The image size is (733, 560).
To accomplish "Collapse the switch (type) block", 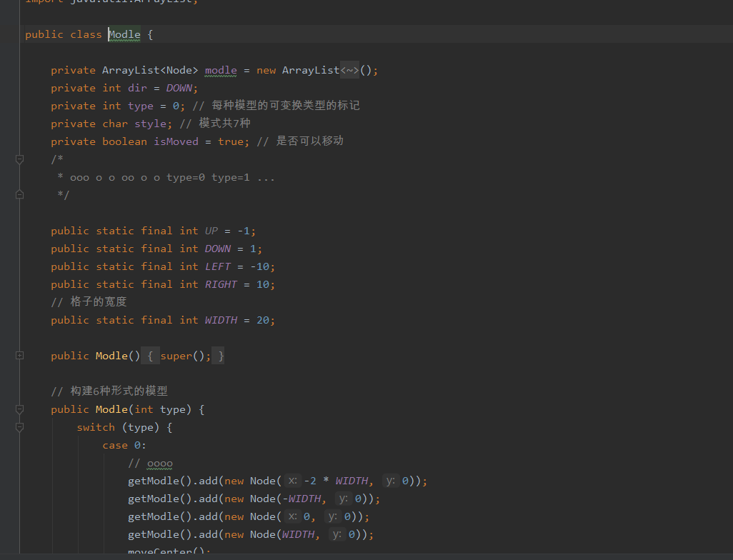I will pos(19,427).
